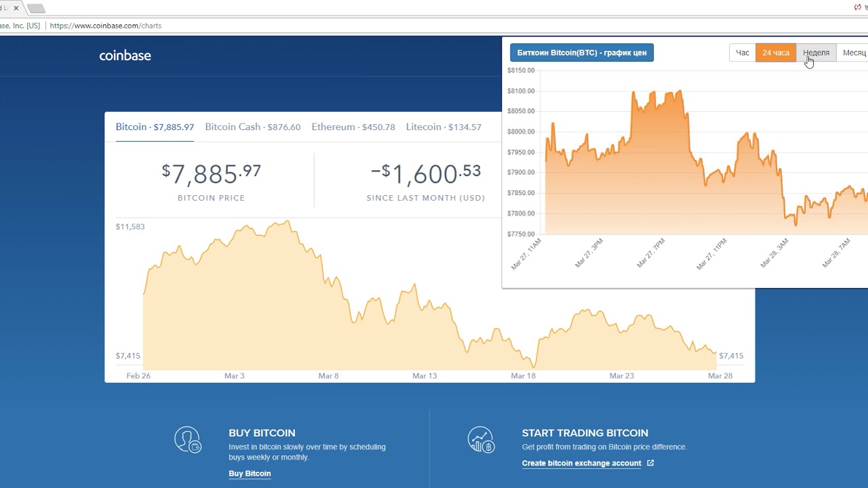Select the Litecoin tab
This screenshot has height=488, width=868.
pos(443,127)
